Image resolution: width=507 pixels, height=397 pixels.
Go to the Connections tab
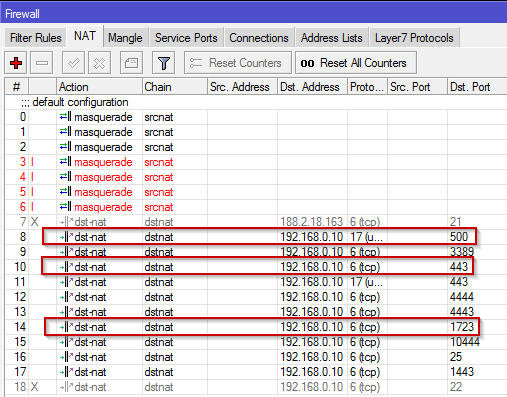pyautogui.click(x=259, y=38)
